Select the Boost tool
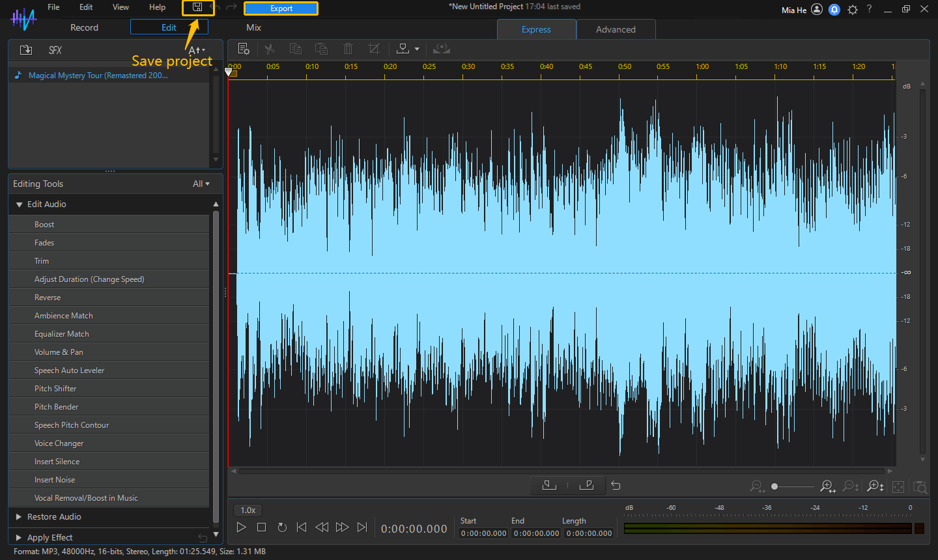The image size is (938, 560). 109,224
